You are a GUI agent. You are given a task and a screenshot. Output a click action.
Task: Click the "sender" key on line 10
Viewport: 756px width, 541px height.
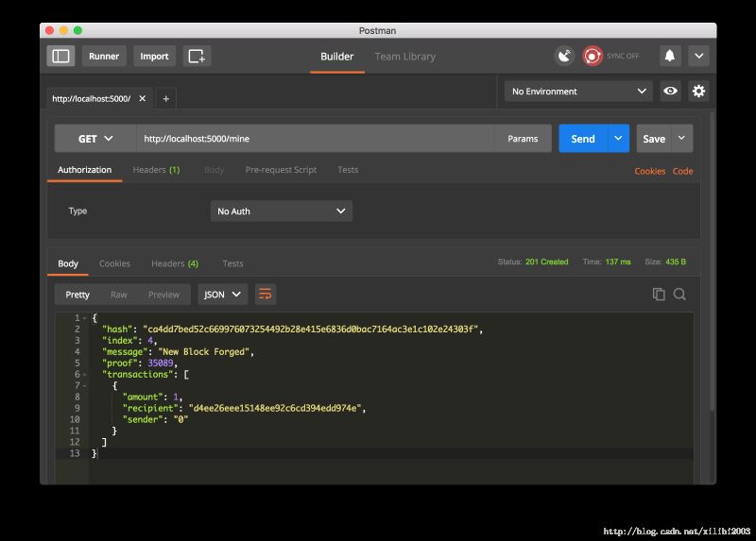click(x=143, y=419)
